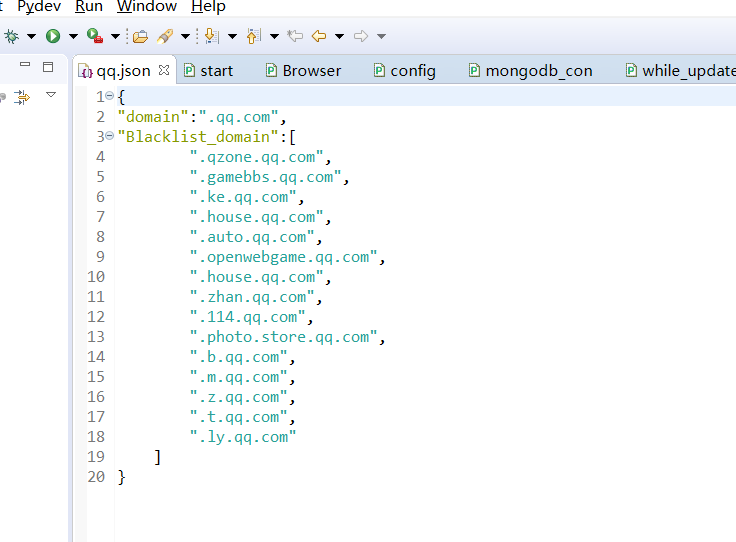
Task: Click the ".b.qq.com" entry
Action: coord(239,358)
